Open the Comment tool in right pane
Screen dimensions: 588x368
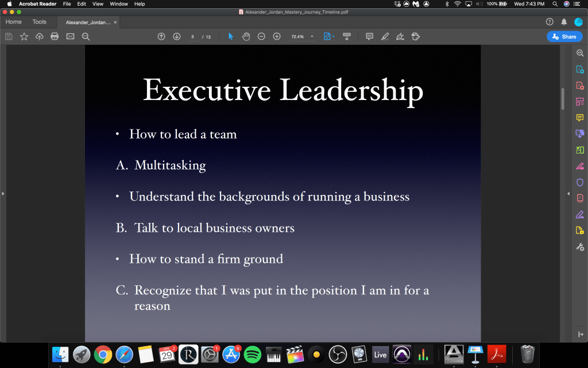[579, 117]
